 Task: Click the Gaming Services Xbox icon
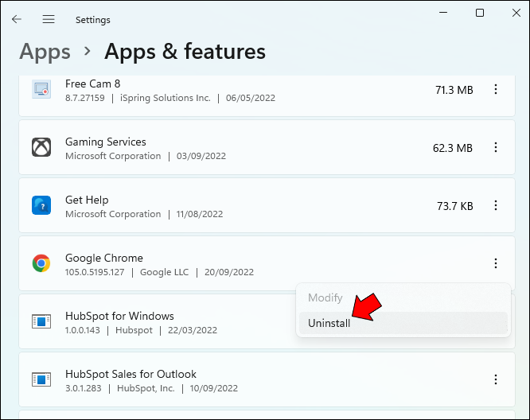click(41, 147)
